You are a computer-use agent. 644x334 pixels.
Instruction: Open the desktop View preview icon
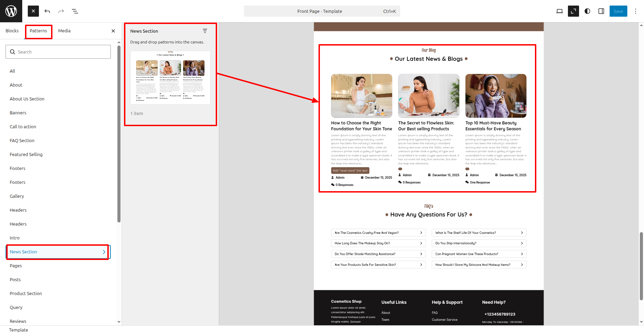(x=559, y=11)
